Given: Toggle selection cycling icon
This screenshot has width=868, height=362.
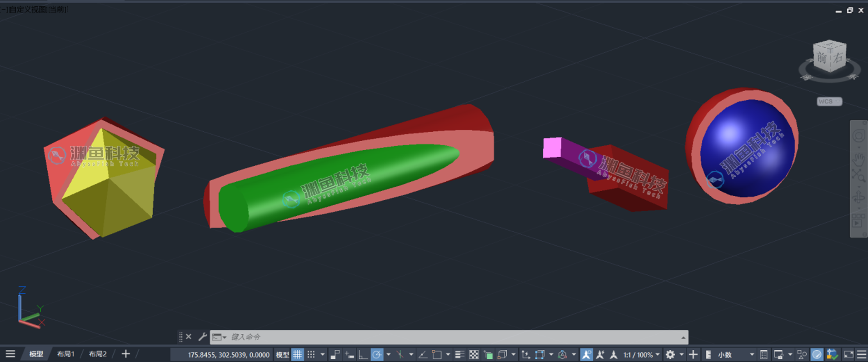Looking at the screenshot, I should pos(489,354).
